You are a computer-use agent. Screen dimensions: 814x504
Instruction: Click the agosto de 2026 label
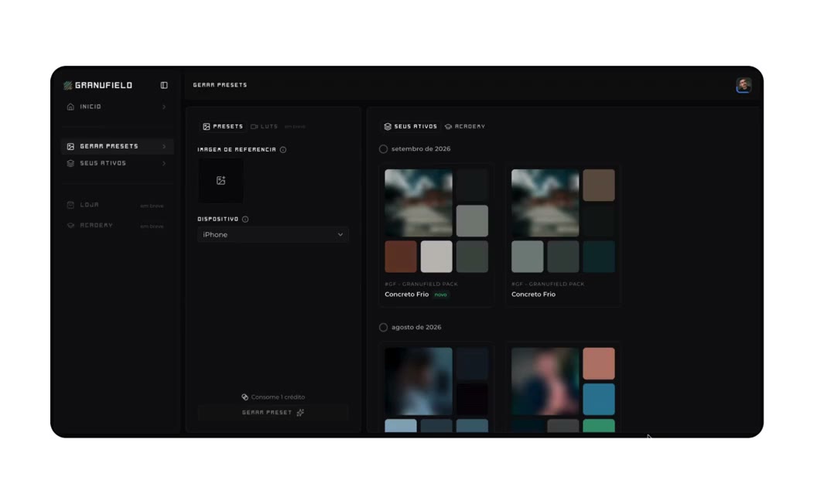click(416, 328)
